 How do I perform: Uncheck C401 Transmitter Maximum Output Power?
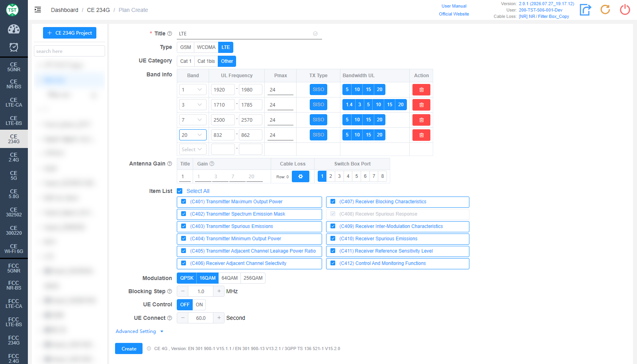click(184, 202)
